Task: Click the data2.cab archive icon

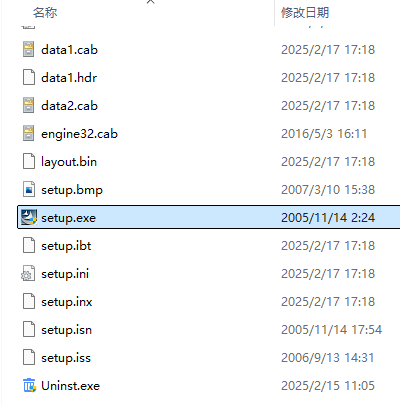Action: tap(29, 106)
